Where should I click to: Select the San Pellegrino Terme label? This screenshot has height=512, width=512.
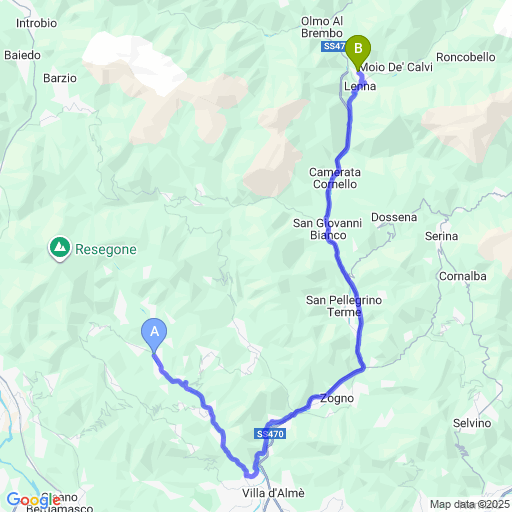344,306
